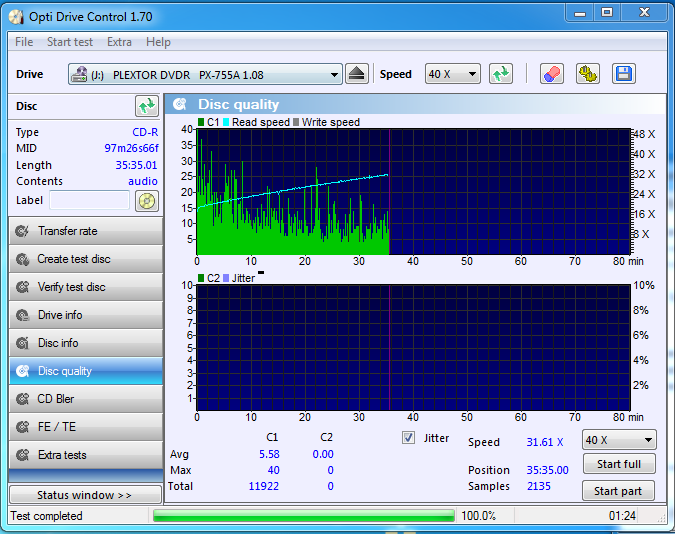Click the disc Label input field
The image size is (675, 534).
tap(90, 200)
